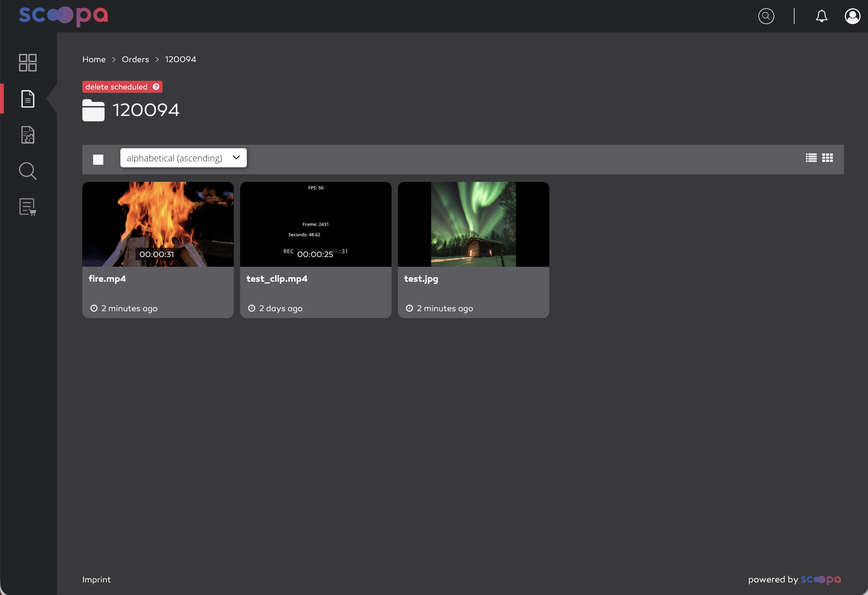Open the Imprint link

click(x=96, y=579)
